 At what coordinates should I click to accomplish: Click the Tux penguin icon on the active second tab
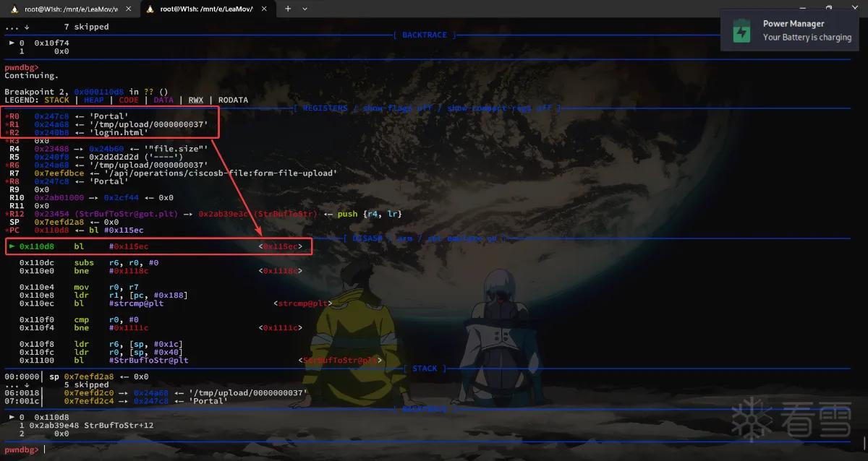point(150,9)
